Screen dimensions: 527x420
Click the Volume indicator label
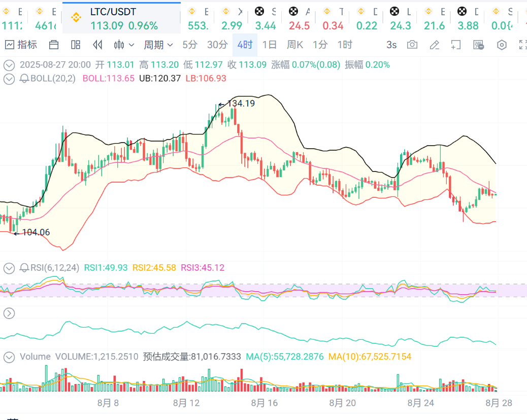(36, 357)
